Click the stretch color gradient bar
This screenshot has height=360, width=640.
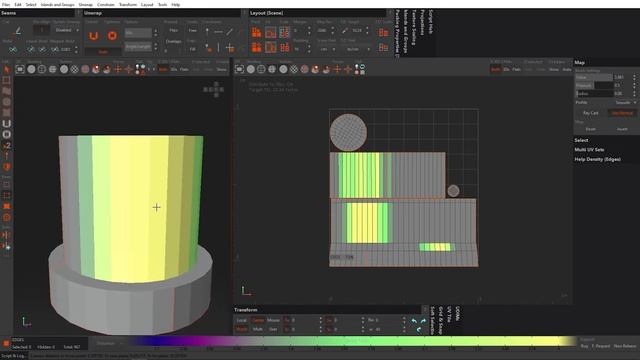tap(352, 340)
